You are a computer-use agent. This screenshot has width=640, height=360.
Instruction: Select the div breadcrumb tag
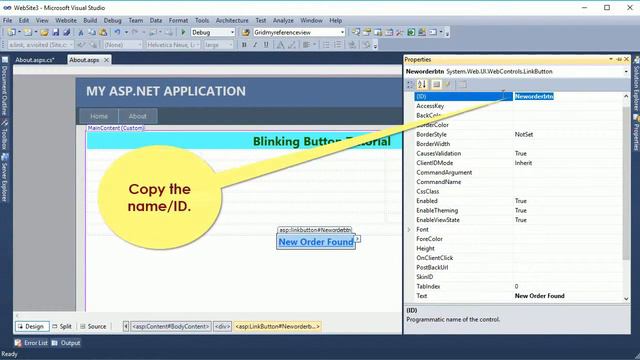click(222, 327)
